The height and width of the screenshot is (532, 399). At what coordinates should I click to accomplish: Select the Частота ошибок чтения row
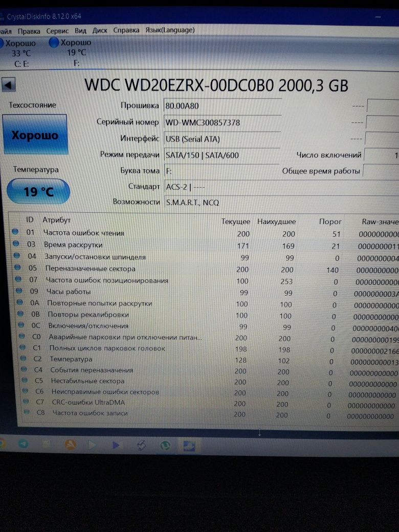[x=205, y=233]
